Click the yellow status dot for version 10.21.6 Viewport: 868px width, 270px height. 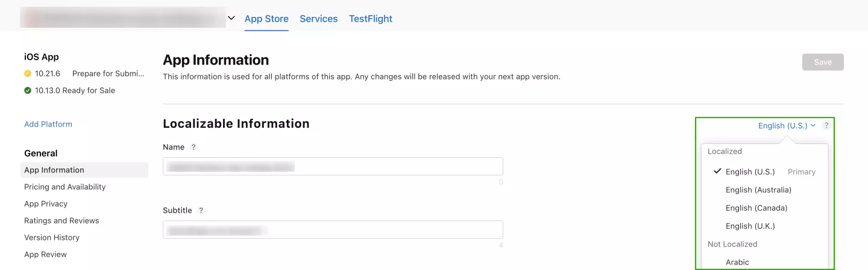(28, 74)
